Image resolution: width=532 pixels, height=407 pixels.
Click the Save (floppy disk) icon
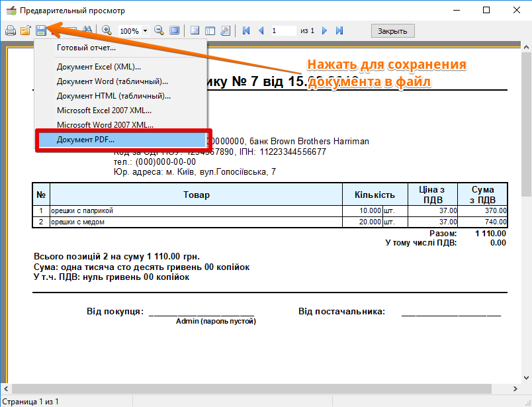(x=41, y=31)
